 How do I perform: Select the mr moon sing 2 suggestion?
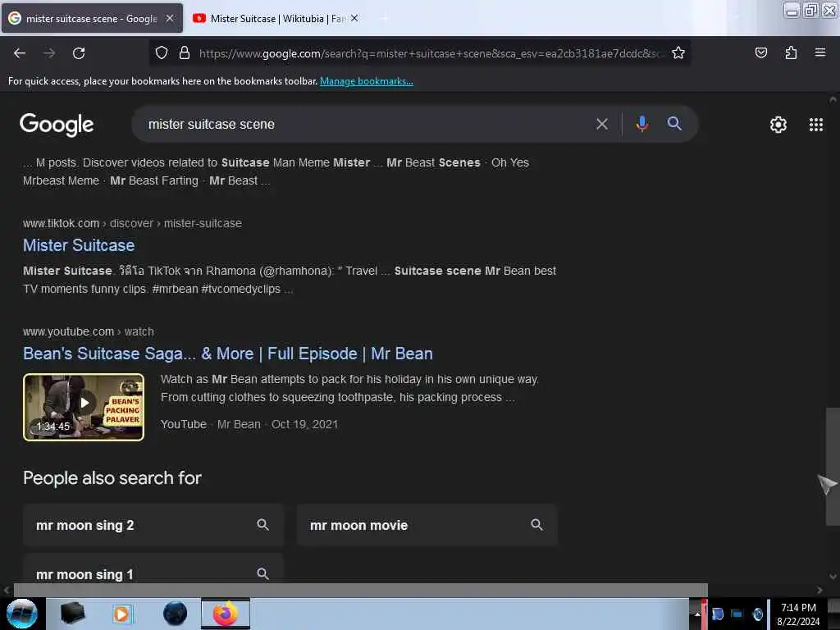(x=153, y=525)
